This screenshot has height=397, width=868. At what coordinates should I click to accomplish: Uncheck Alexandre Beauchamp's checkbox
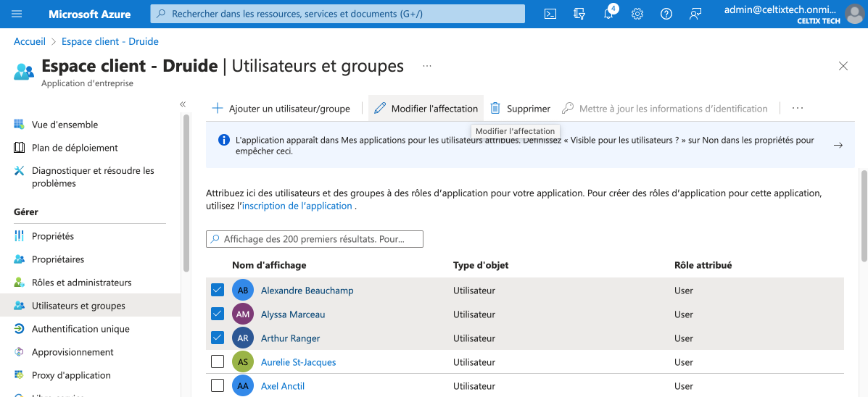(218, 290)
